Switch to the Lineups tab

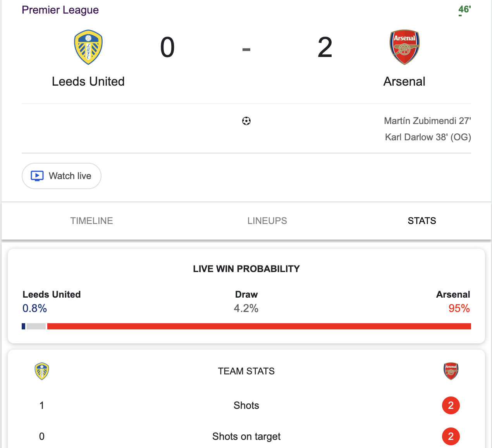tap(267, 221)
